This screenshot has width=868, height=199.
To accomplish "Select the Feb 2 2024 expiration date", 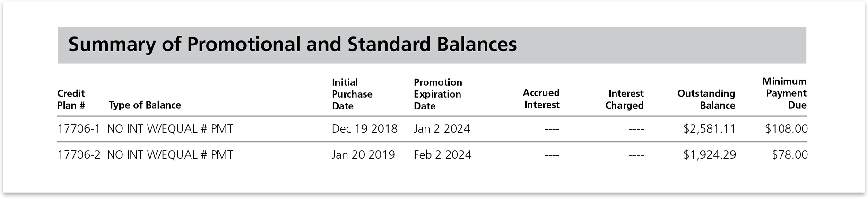I will (x=443, y=155).
